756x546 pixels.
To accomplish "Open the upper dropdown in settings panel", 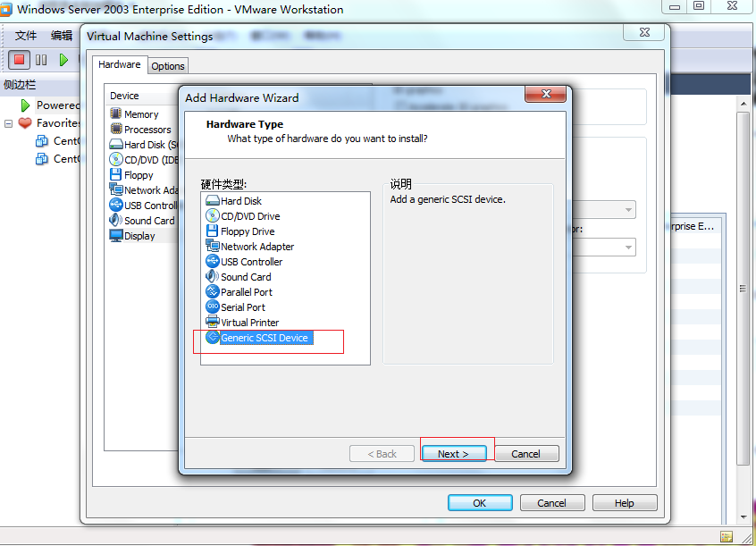I will tap(628, 210).
